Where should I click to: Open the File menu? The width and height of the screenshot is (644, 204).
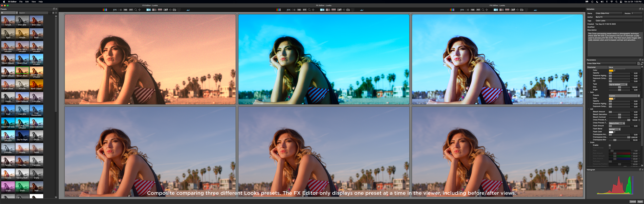click(21, 2)
